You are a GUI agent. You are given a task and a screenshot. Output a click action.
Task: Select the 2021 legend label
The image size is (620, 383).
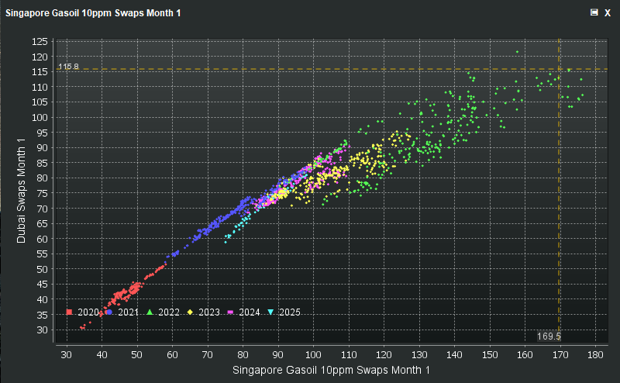(129, 312)
